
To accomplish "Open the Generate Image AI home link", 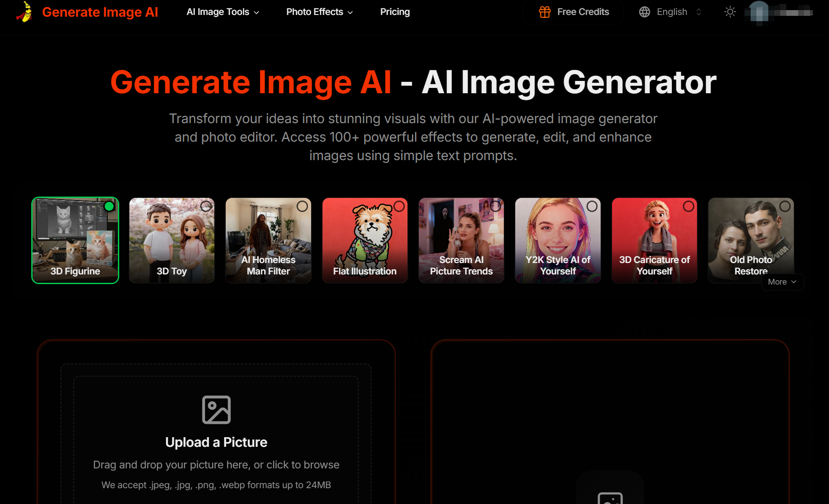I will pos(100,12).
